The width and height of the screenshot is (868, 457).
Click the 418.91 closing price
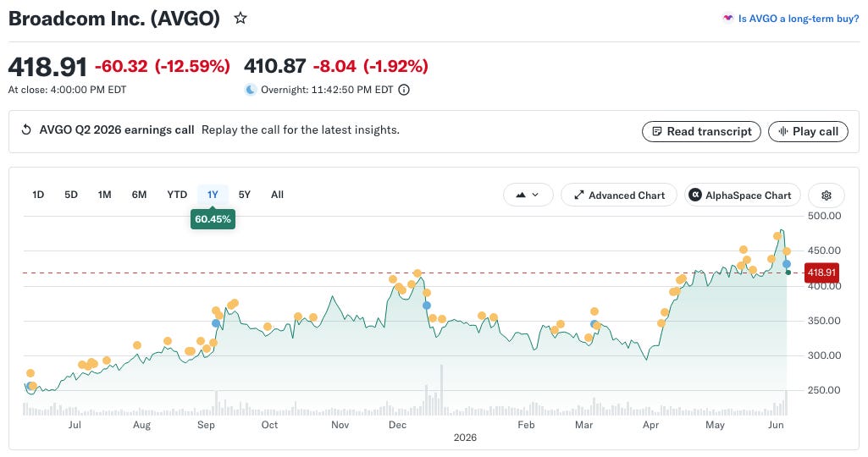coord(47,67)
